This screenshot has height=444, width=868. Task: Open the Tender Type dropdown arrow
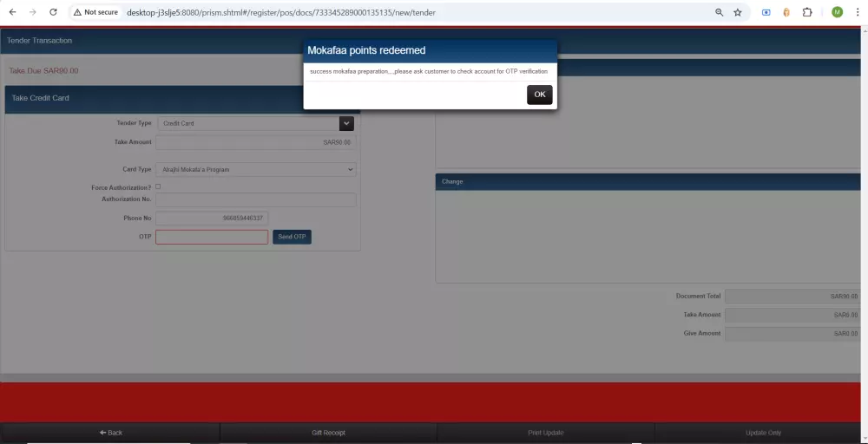coord(346,123)
